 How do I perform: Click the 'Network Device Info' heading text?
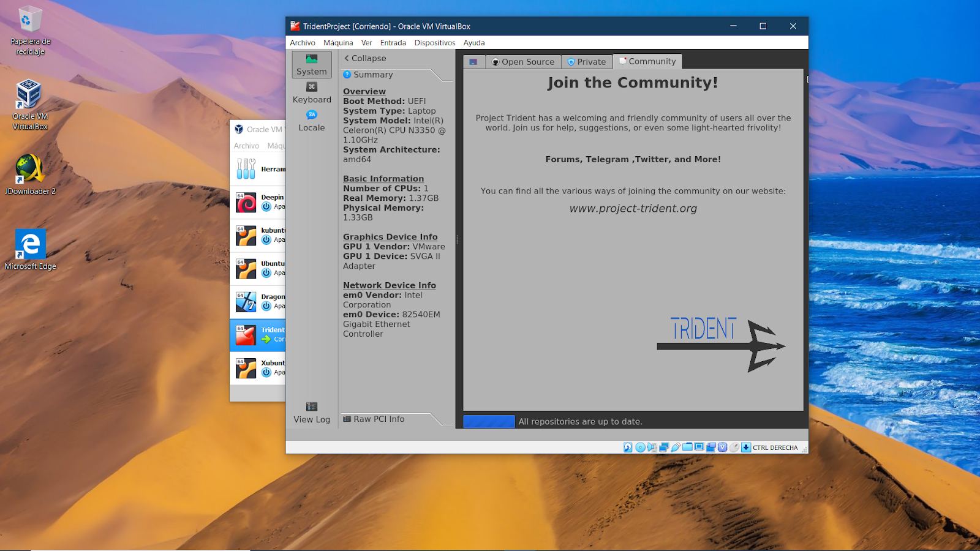click(390, 285)
